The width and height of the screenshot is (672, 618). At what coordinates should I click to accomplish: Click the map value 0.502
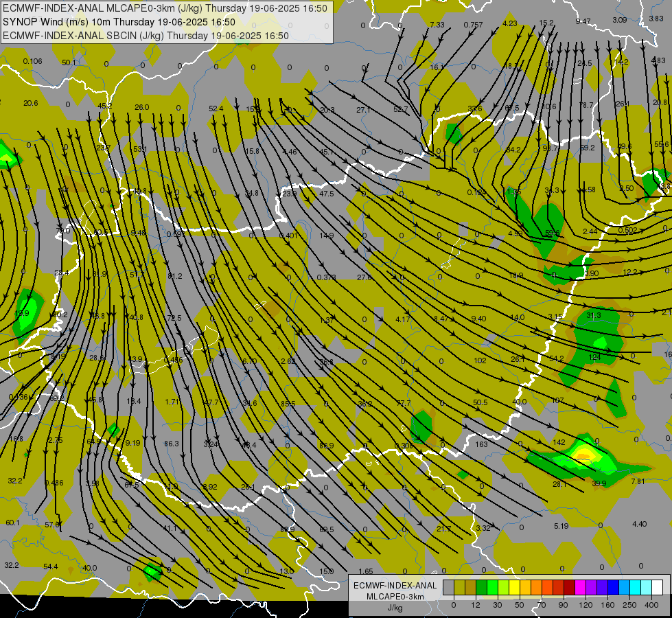click(627, 230)
